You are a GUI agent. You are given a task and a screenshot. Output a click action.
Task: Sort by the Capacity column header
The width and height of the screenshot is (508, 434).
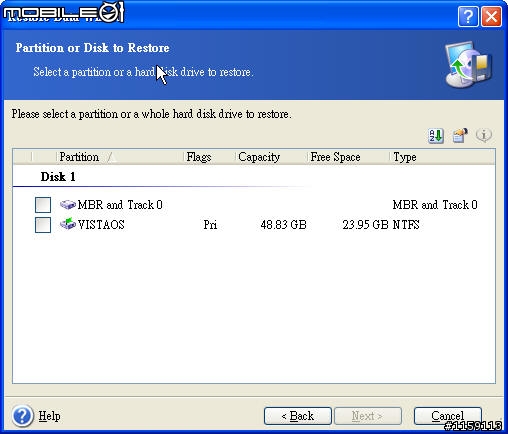click(x=270, y=157)
